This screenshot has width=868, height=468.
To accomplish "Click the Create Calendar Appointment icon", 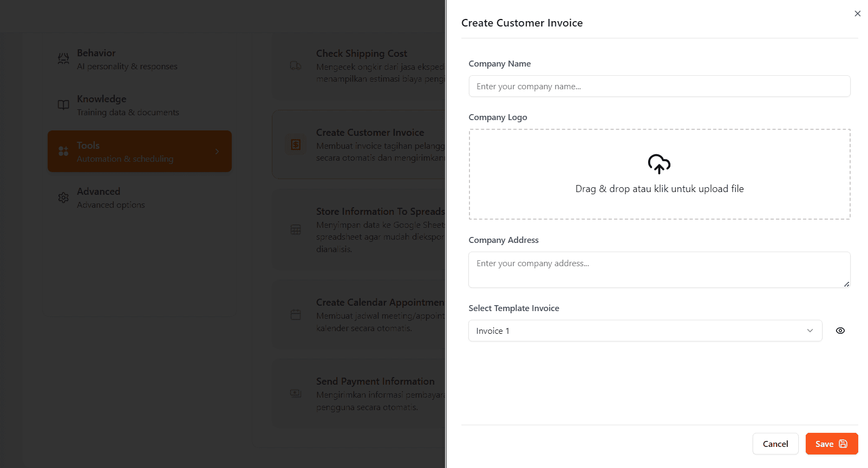I will click(x=296, y=314).
